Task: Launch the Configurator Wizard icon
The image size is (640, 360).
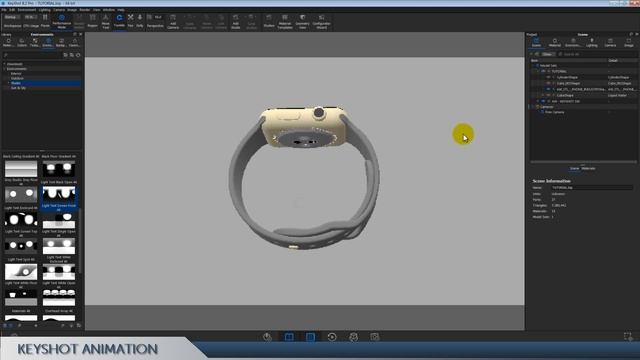Action: [322, 21]
